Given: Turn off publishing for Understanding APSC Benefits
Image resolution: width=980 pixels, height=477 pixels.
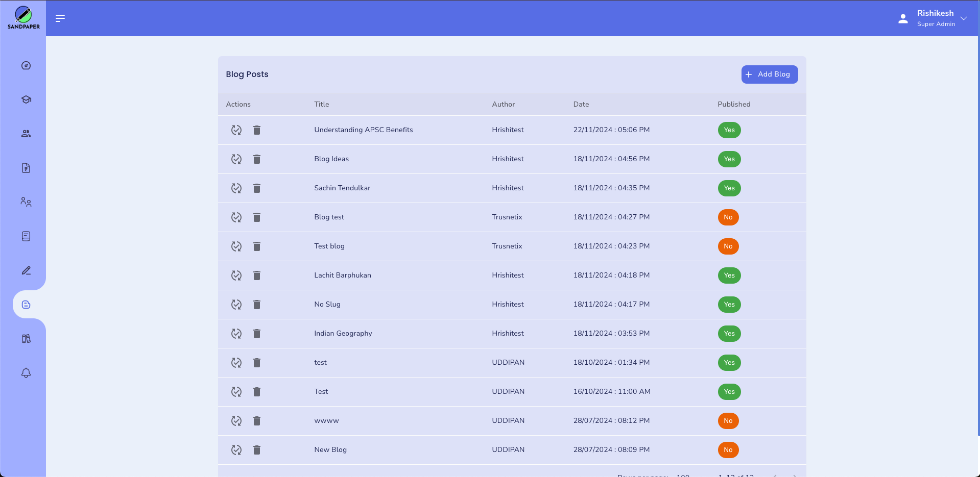Looking at the screenshot, I should point(729,130).
